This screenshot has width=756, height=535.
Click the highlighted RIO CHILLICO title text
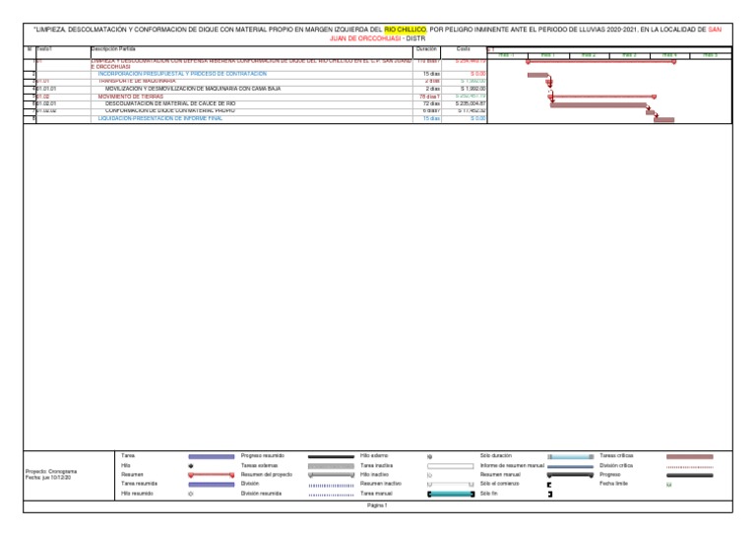tap(405, 30)
